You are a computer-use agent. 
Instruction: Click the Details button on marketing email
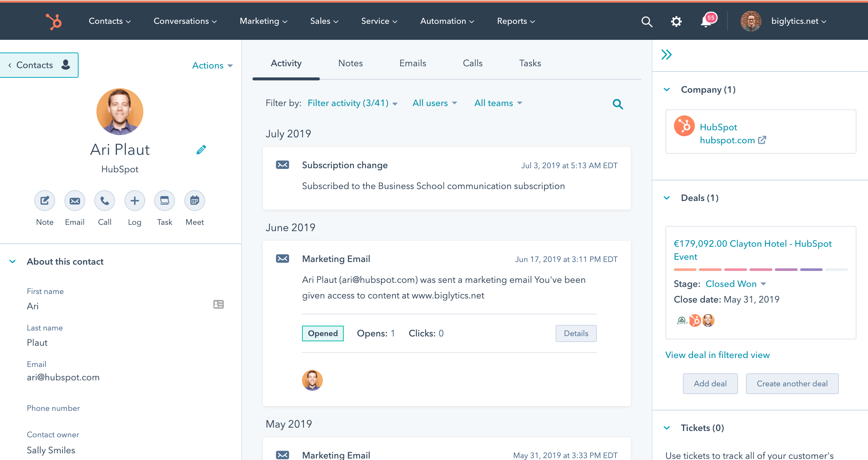(x=576, y=333)
